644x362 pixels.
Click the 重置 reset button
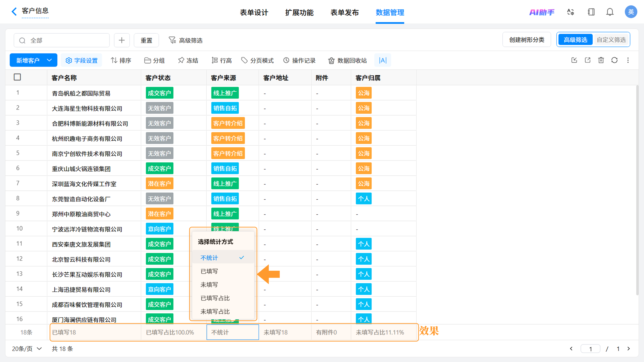point(146,40)
